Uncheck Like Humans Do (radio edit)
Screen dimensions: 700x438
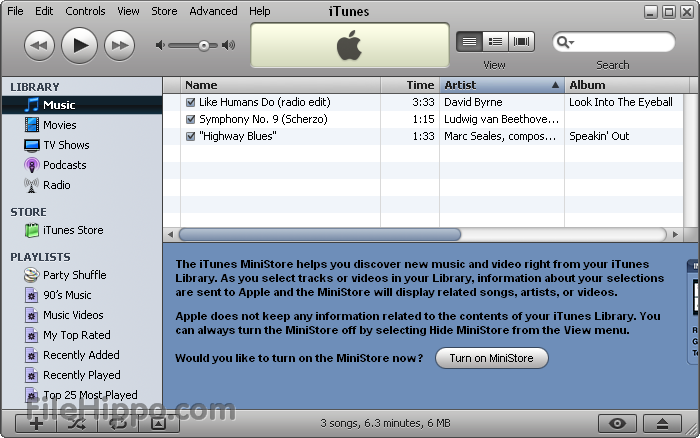coord(191,102)
